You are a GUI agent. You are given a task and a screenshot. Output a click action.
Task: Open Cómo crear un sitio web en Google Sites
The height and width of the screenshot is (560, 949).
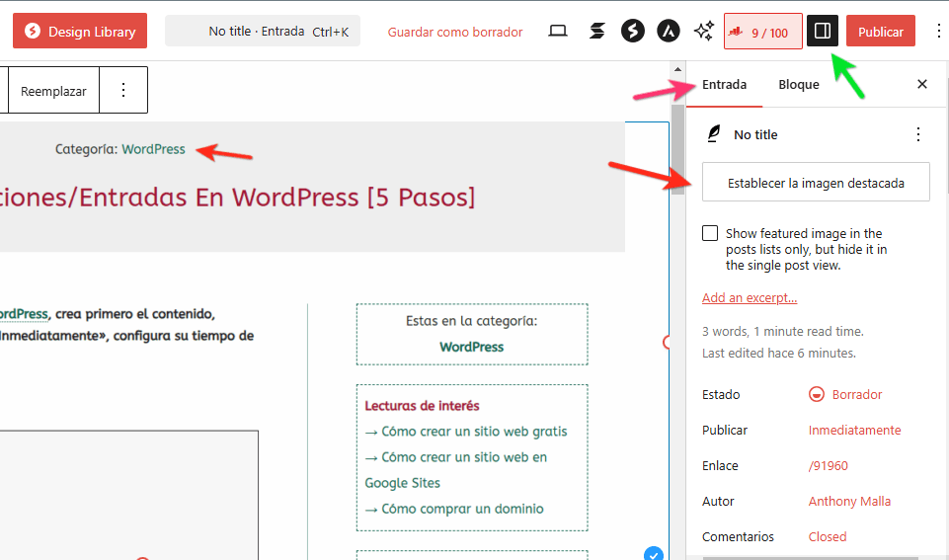(x=456, y=470)
